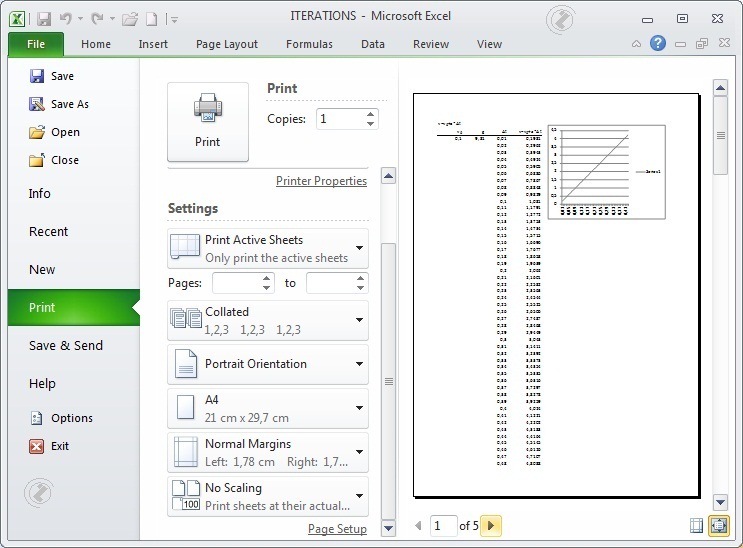Open the Collated options dropdown

tap(268, 320)
